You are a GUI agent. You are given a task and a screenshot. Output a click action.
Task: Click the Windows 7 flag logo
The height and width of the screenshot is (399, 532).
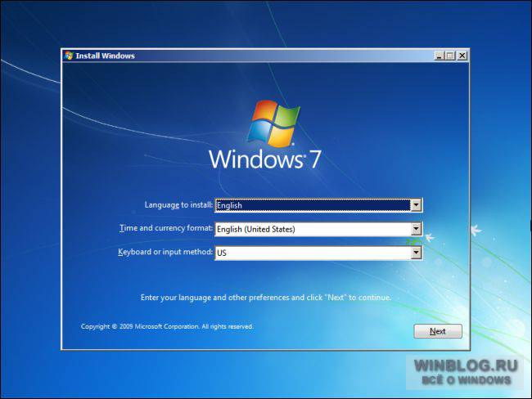pos(274,123)
